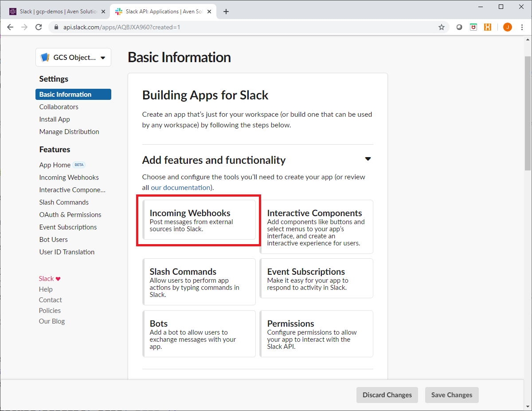Select the Permissions feature card
The image size is (532, 411).
tap(317, 334)
